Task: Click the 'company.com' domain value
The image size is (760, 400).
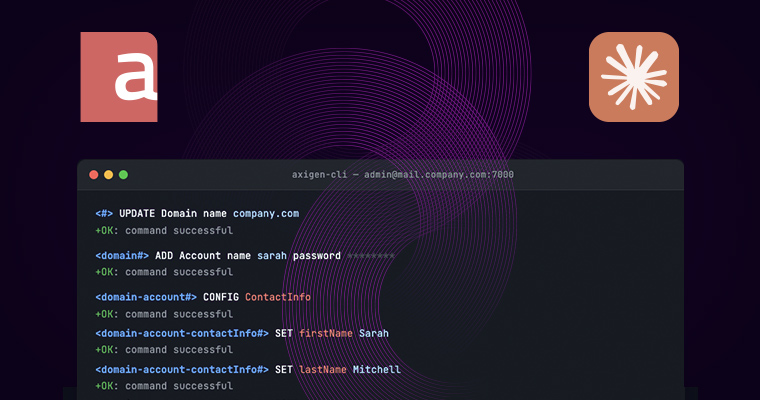Action: pos(266,214)
